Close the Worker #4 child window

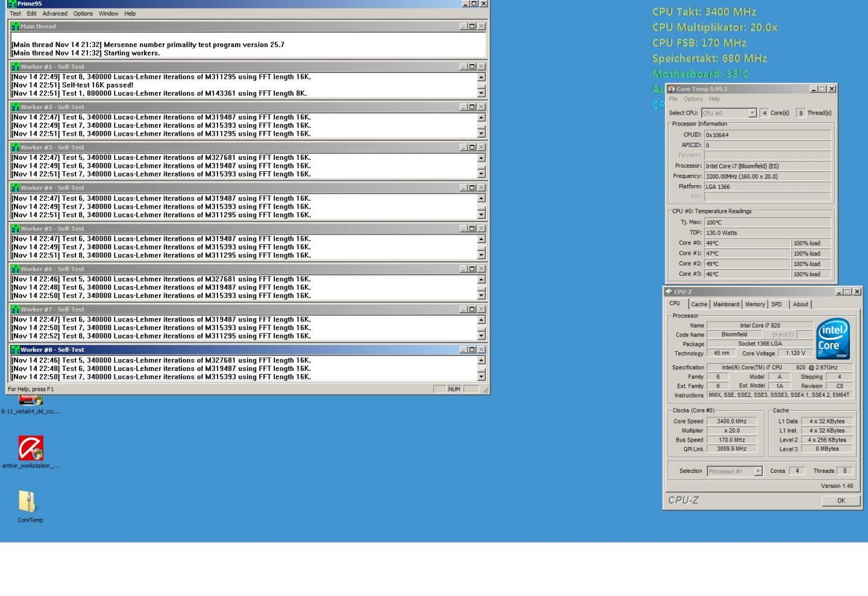click(x=481, y=188)
